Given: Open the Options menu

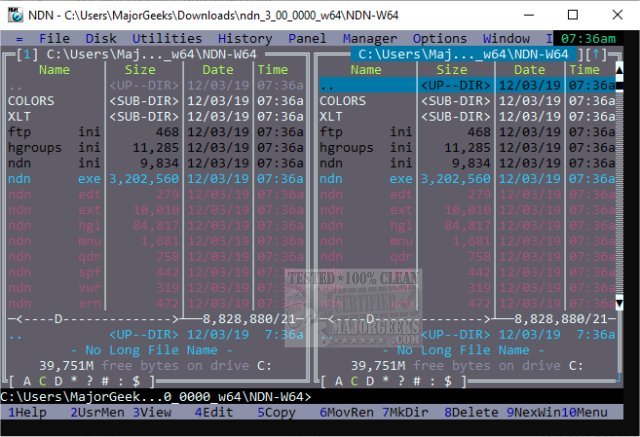Looking at the screenshot, I should pos(440,39).
